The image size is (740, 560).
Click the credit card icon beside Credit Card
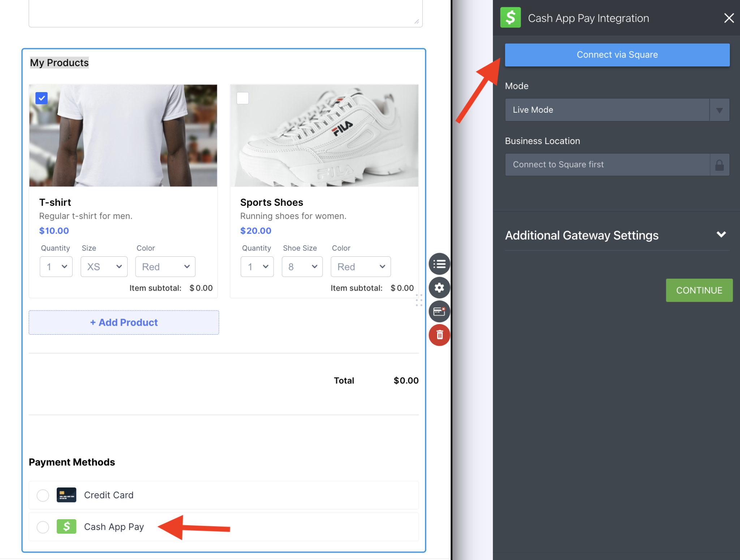click(66, 495)
